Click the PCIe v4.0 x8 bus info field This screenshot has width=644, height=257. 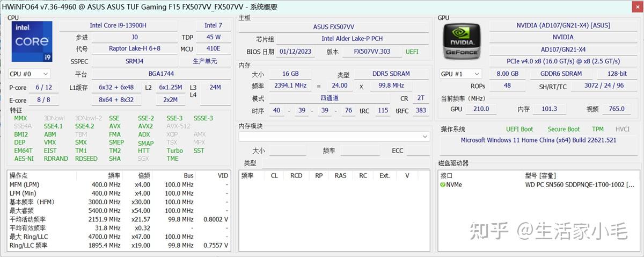coord(563,61)
